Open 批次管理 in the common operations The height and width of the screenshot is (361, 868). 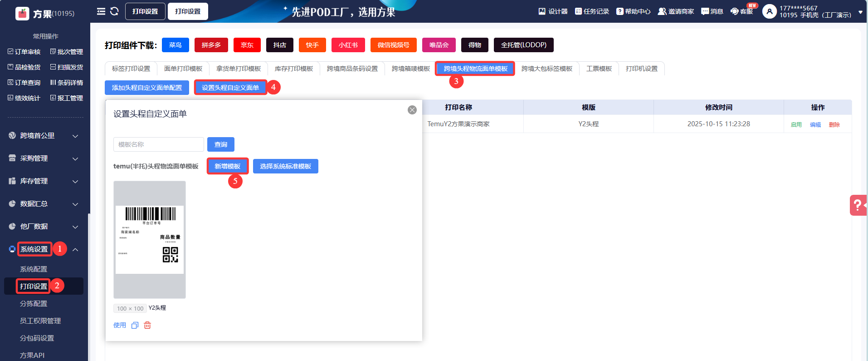pyautogui.click(x=66, y=52)
